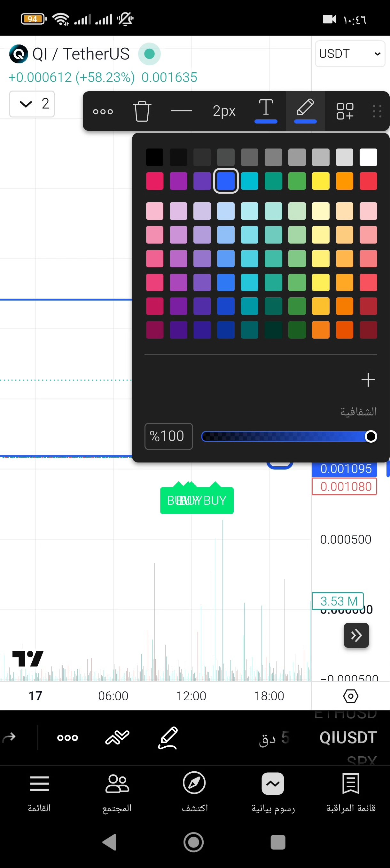Open chart settings hexagon gear icon
Screen dimensions: 390x868
click(x=351, y=696)
